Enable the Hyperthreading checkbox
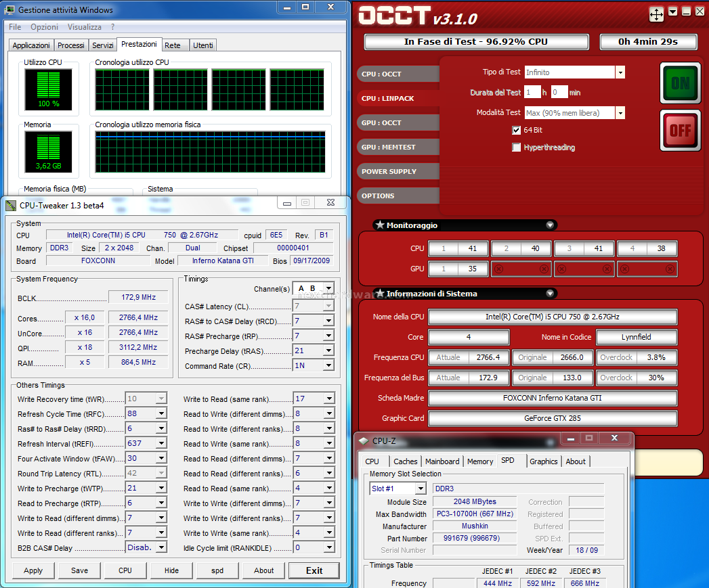709x588 pixels. pyautogui.click(x=517, y=148)
